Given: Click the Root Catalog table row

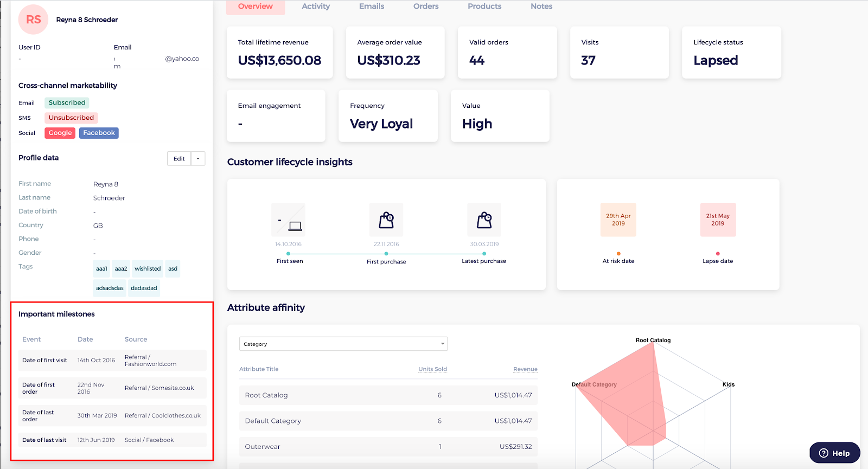Looking at the screenshot, I should [x=388, y=395].
